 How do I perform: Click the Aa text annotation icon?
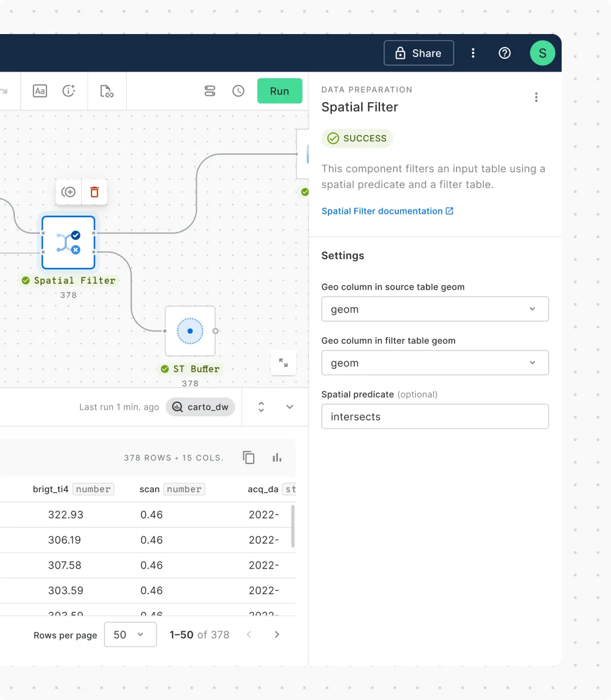(40, 91)
